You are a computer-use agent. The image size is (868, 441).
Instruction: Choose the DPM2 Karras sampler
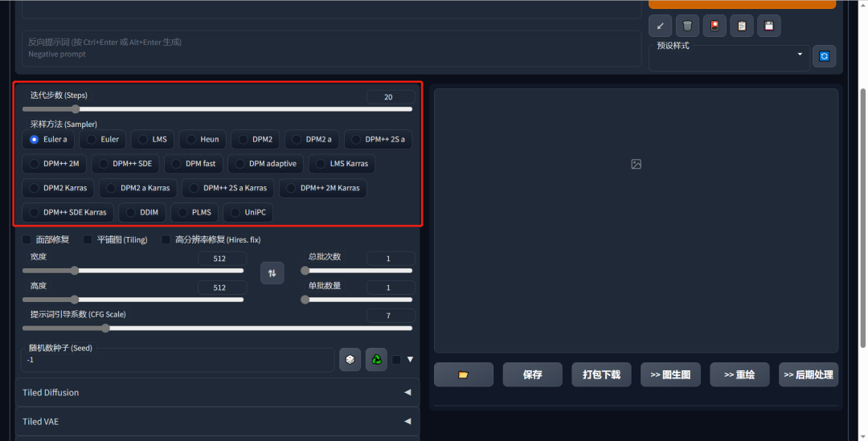(x=58, y=188)
